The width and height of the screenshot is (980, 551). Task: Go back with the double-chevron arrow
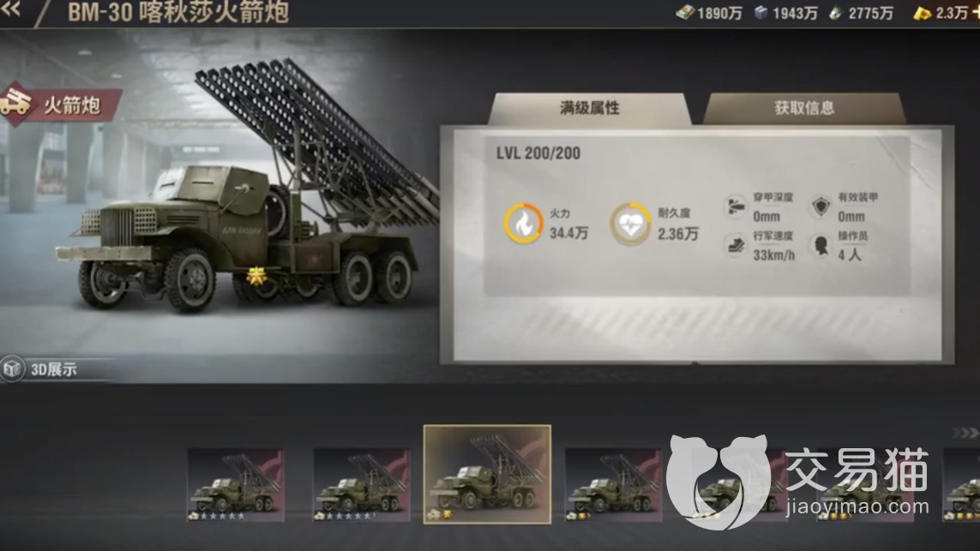coord(10,8)
